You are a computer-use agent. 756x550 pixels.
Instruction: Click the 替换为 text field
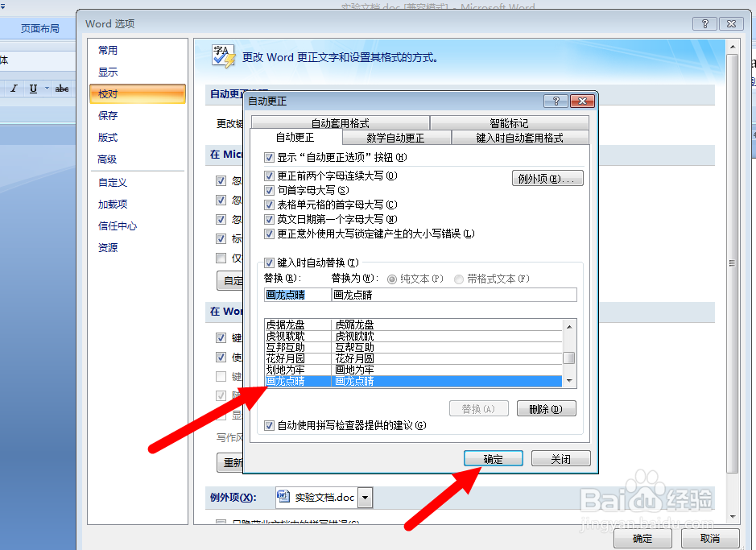pos(454,295)
